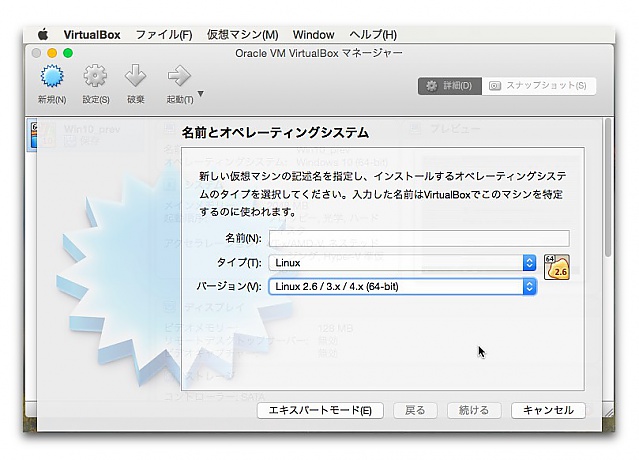Screen dimensions: 639x460
Task: Expand the 起動 dropdown arrow
Action: click(201, 95)
